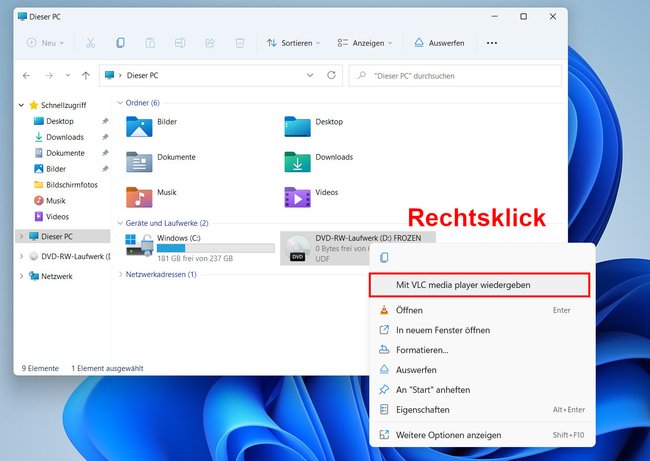Open the Anzeigen dropdown
The width and height of the screenshot is (650, 461).
pyautogui.click(x=364, y=43)
